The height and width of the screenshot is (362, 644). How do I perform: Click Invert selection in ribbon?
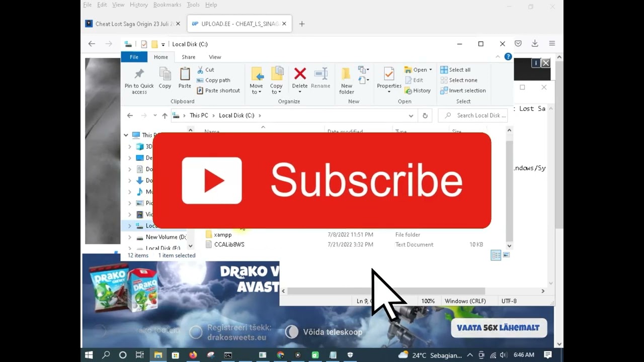[463, 90]
